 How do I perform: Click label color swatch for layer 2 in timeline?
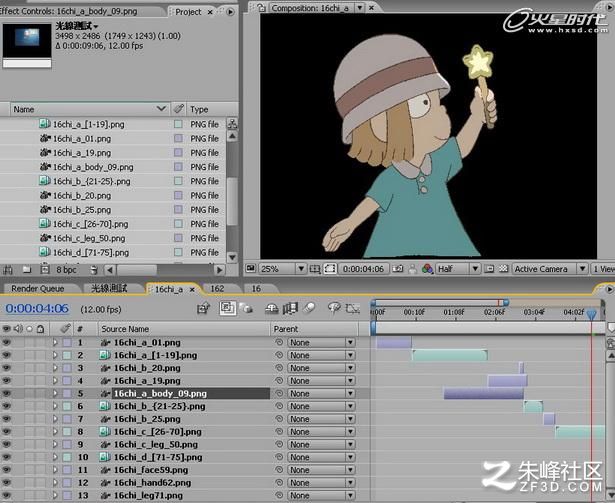[67, 355]
